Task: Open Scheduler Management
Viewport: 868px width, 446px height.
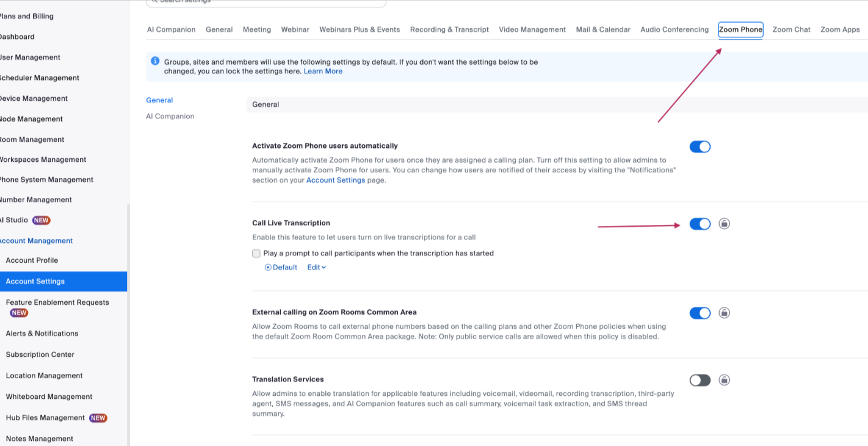Action: pyautogui.click(x=40, y=78)
